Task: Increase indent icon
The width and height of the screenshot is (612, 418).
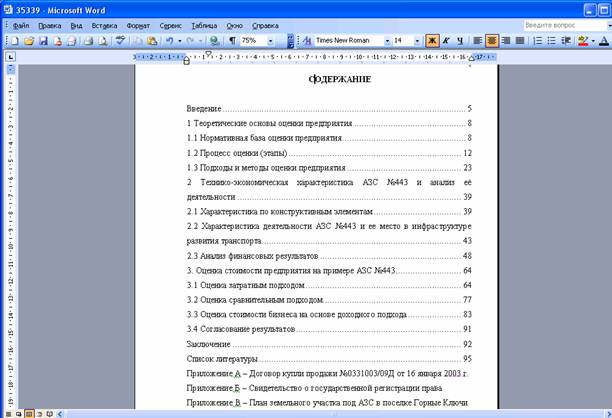Action: pos(566,41)
